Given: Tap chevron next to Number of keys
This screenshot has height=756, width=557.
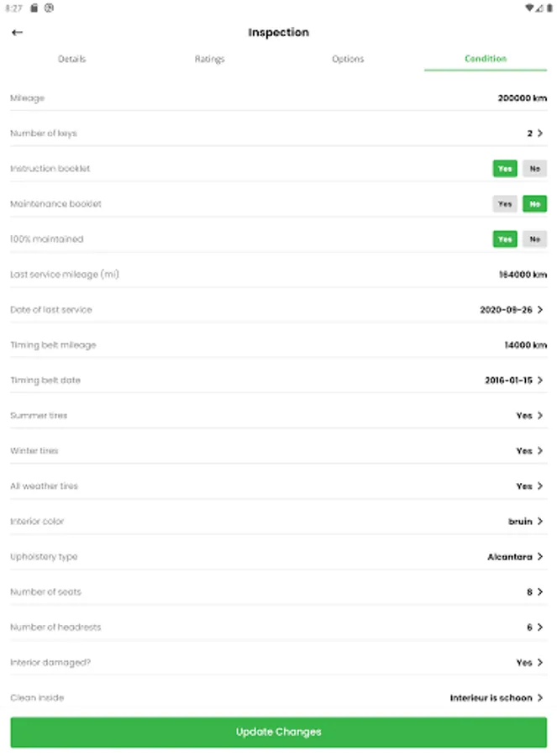Looking at the screenshot, I should (540, 134).
